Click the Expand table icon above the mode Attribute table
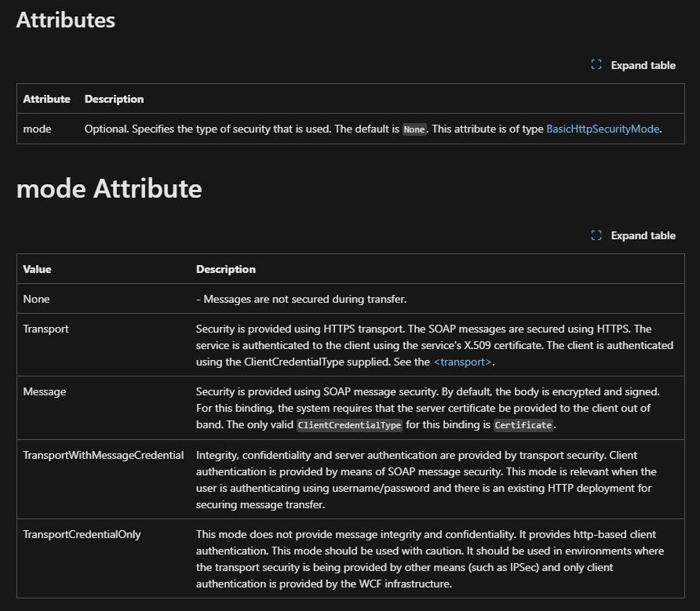This screenshot has width=700, height=611. 596,235
